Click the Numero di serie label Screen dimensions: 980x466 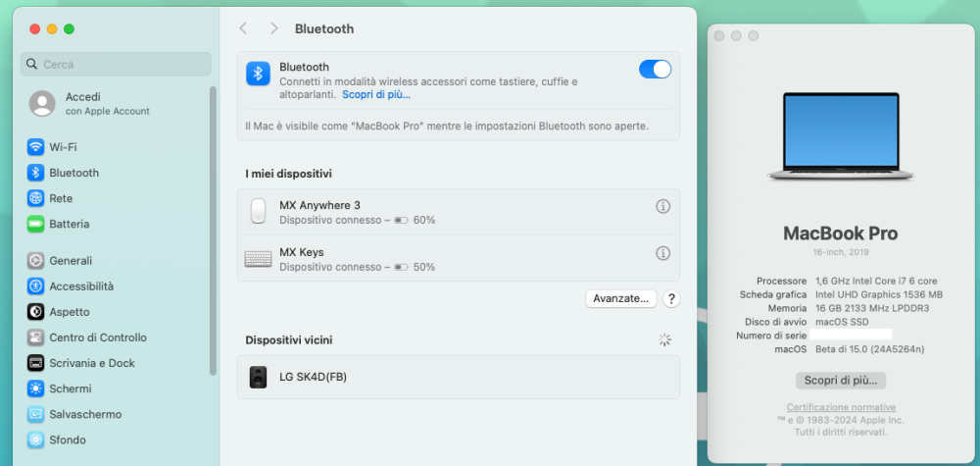pyautogui.click(x=771, y=336)
